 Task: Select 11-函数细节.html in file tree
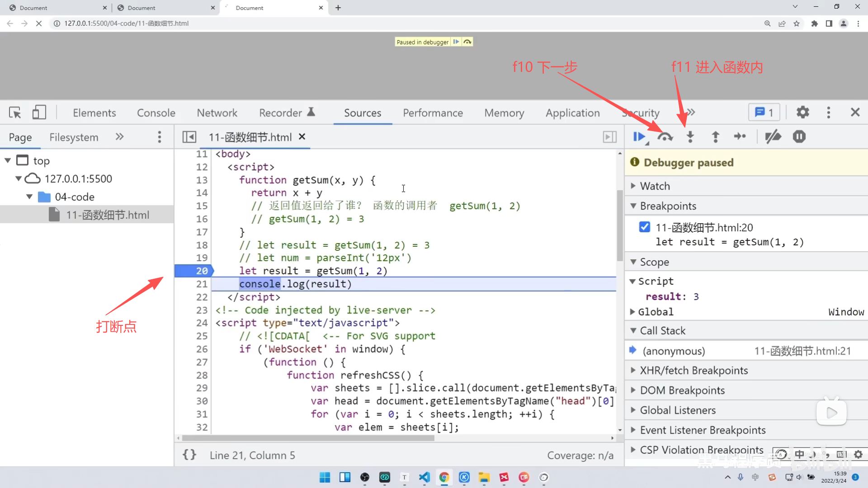tap(87, 215)
